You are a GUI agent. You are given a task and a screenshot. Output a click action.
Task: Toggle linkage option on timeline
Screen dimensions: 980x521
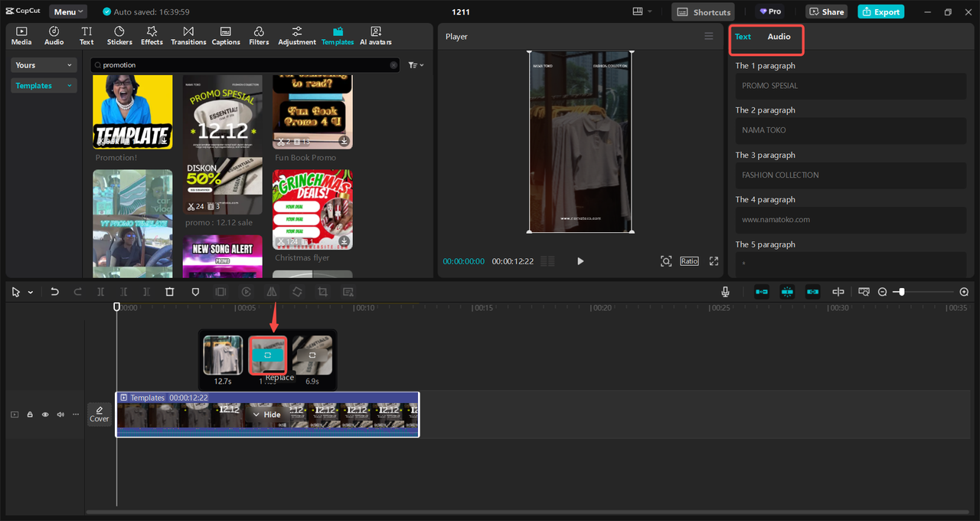point(812,292)
